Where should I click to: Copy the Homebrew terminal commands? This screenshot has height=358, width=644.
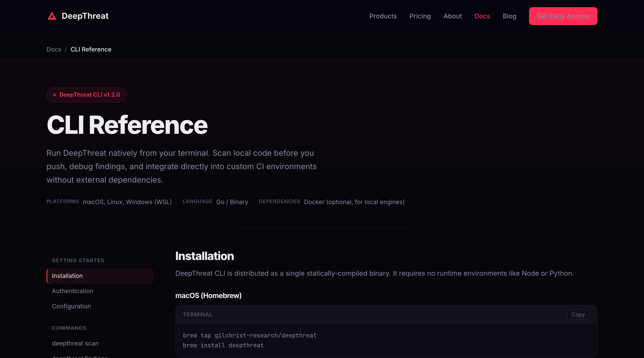coord(578,314)
